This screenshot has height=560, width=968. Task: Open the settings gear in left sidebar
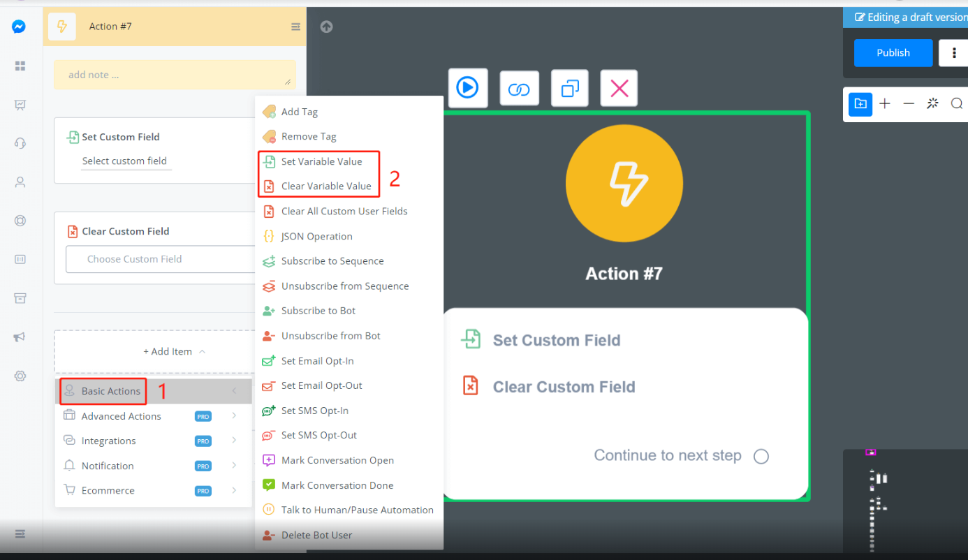point(20,376)
